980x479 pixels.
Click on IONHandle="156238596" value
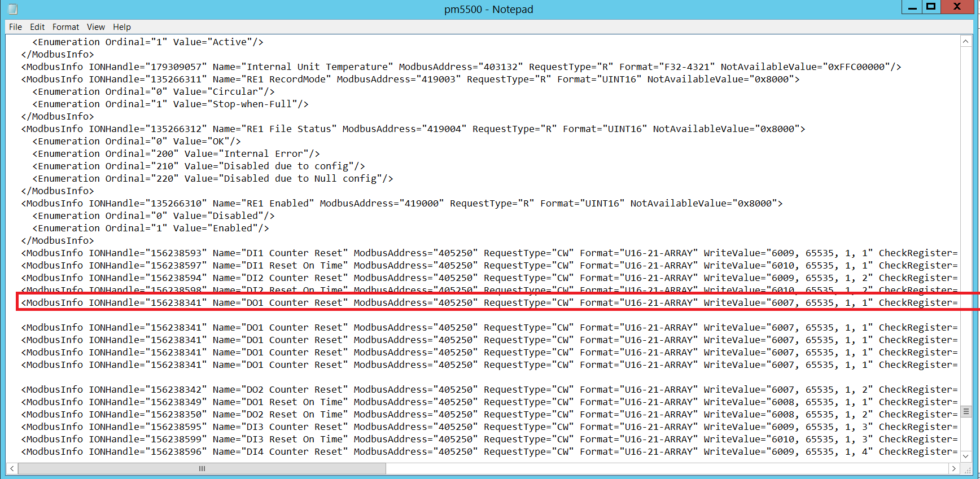point(148,451)
